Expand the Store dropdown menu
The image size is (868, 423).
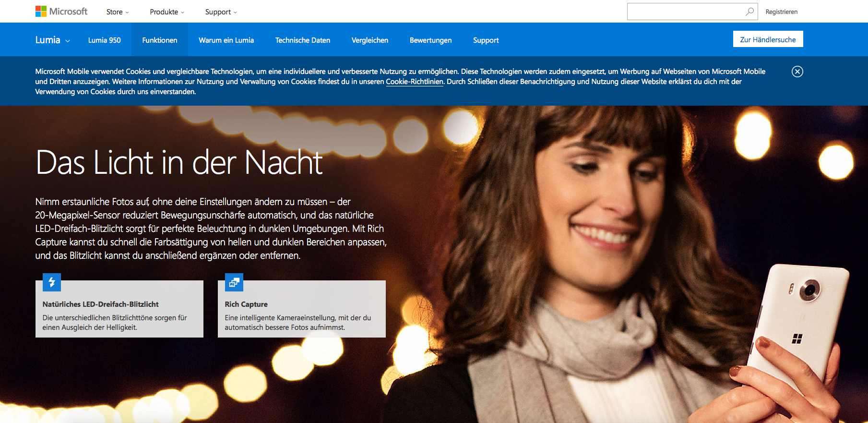coord(118,12)
